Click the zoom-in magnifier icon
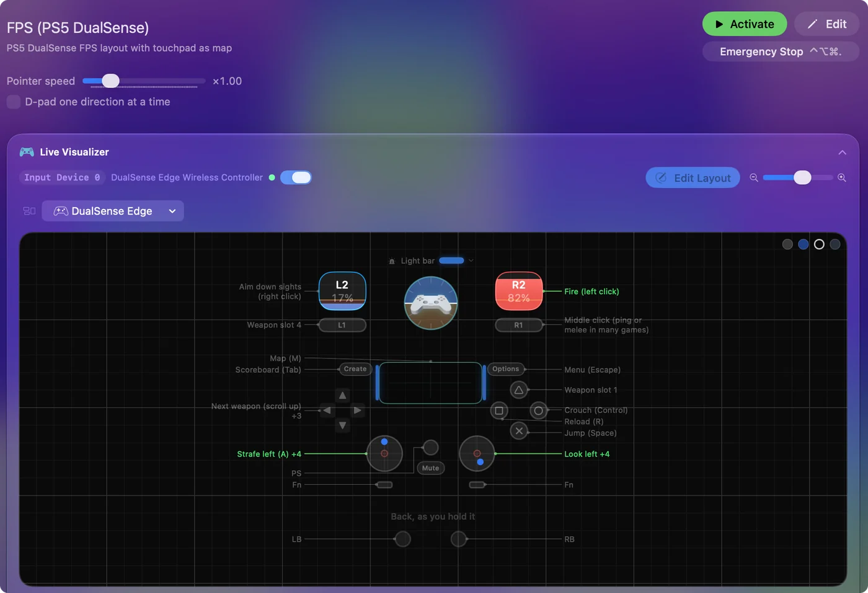Viewport: 868px width, 593px height. point(842,177)
